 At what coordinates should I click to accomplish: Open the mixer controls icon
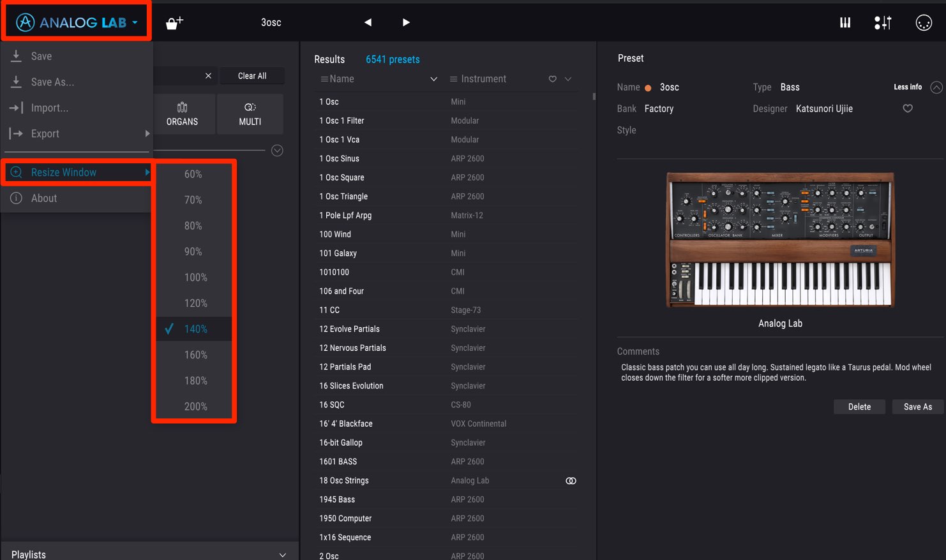click(883, 23)
